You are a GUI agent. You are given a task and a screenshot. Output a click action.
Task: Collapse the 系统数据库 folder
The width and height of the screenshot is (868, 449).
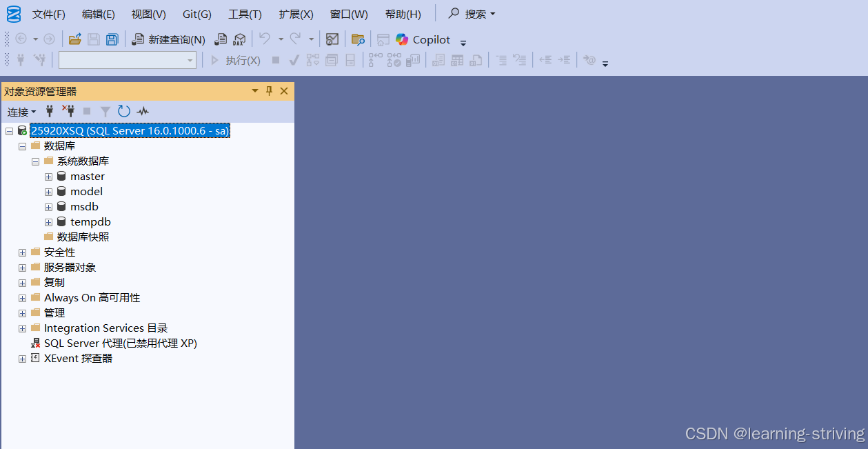tap(36, 161)
